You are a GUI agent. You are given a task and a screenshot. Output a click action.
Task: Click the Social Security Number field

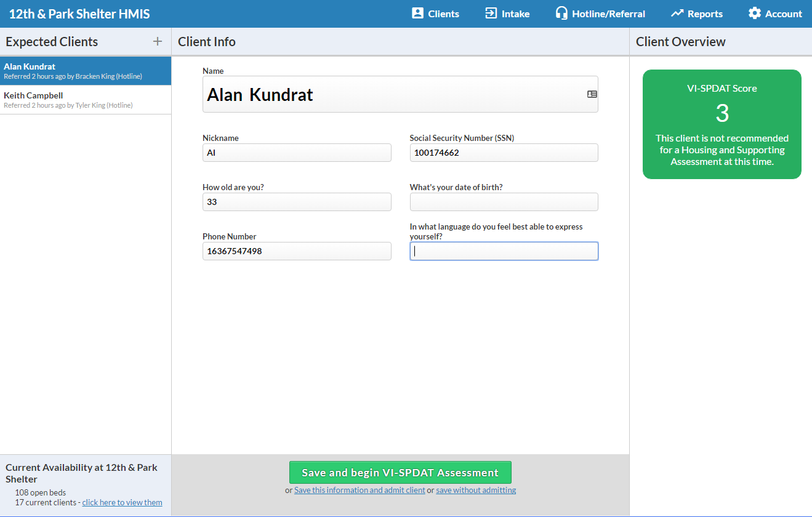[x=504, y=153]
